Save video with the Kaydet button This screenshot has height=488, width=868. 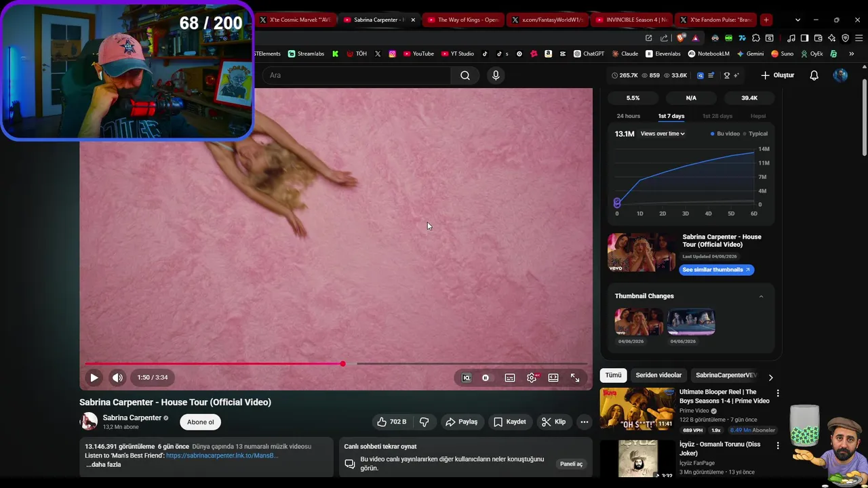(x=510, y=422)
